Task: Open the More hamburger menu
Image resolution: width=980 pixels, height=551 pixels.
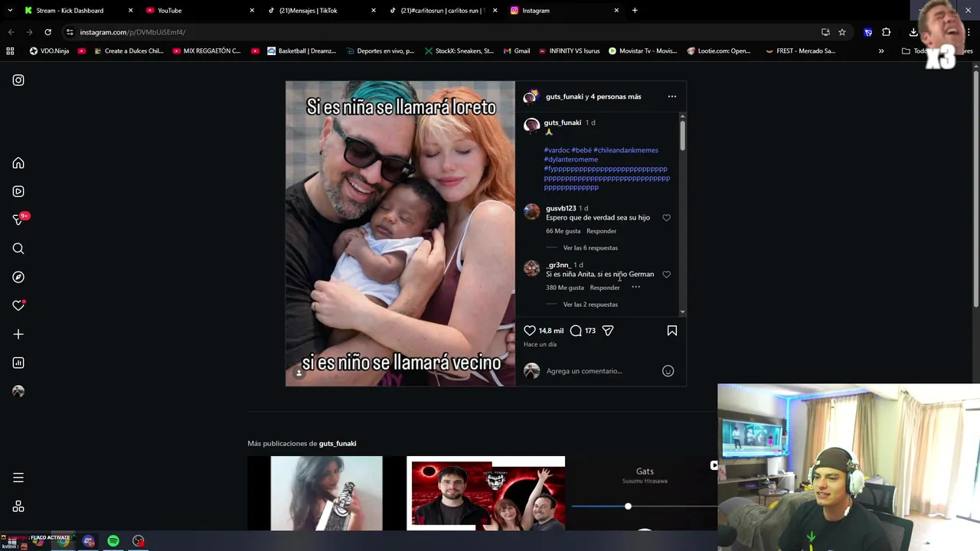Action: point(18,478)
